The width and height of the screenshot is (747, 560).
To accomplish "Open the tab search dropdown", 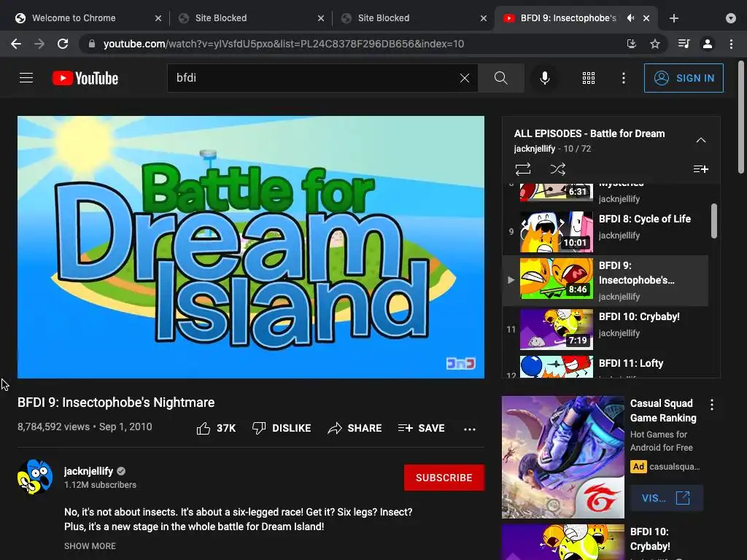I will (x=731, y=18).
